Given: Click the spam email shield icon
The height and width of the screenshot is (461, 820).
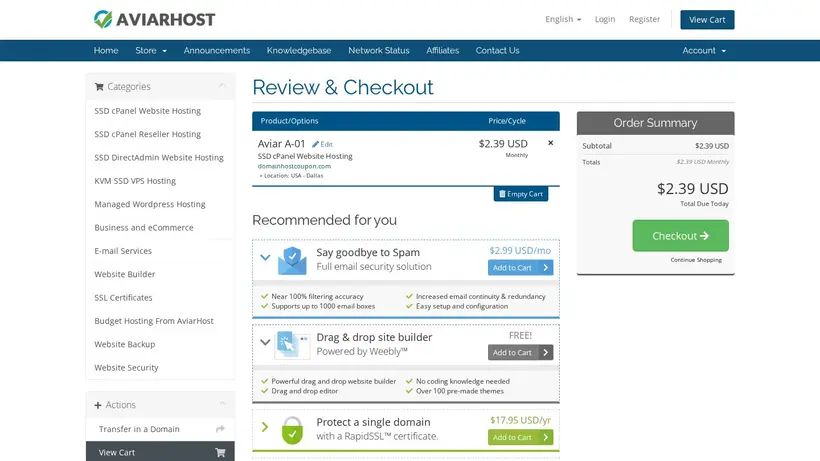Looking at the screenshot, I should pos(292,260).
